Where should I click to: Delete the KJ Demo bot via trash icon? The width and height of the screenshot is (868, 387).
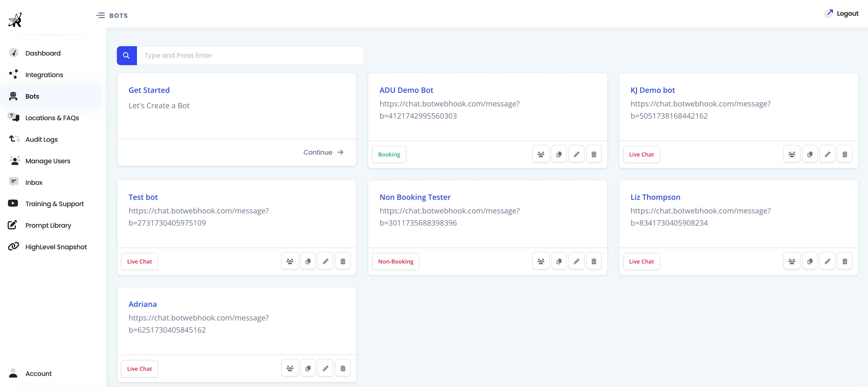click(845, 154)
